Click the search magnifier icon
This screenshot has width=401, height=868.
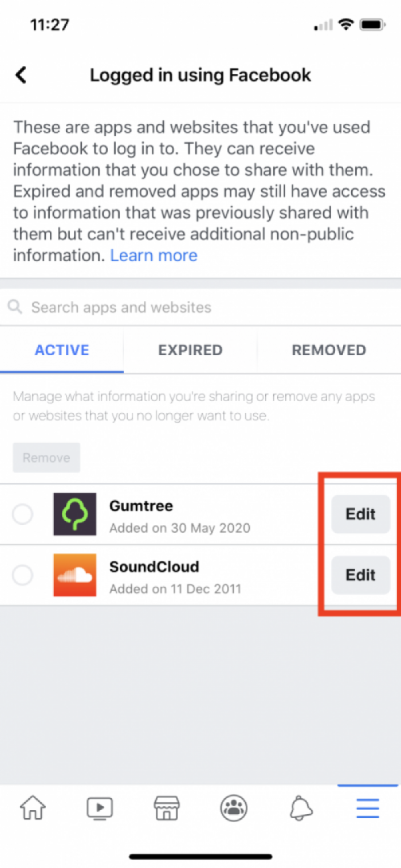pos(15,307)
